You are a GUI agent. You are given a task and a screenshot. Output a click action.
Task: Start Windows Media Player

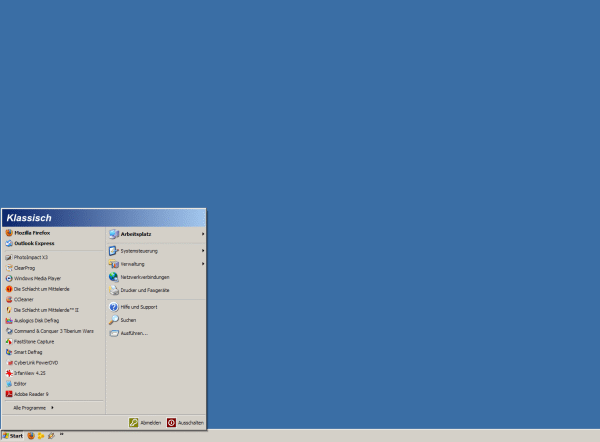pyautogui.click(x=37, y=278)
